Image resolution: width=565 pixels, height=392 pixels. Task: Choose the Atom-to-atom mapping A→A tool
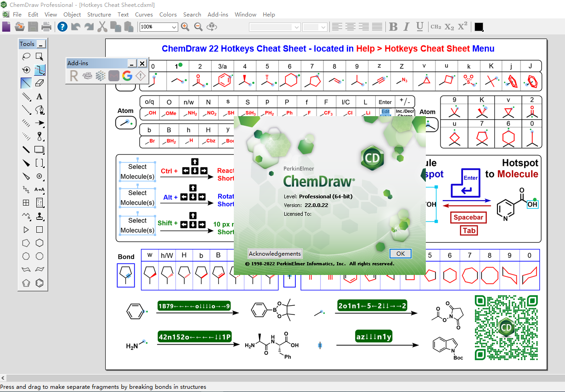coord(40,190)
